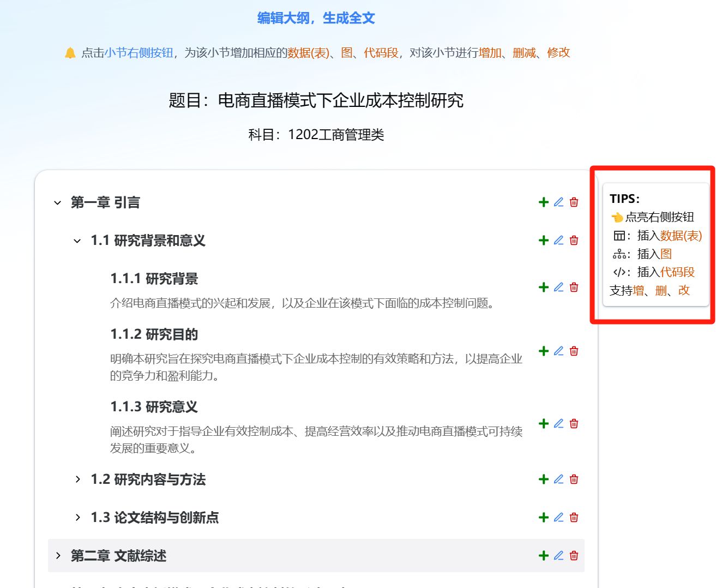The width and height of the screenshot is (728, 588).
Task: Click the plus icon for 1.1 研究背景和意义
Action: pyautogui.click(x=543, y=241)
